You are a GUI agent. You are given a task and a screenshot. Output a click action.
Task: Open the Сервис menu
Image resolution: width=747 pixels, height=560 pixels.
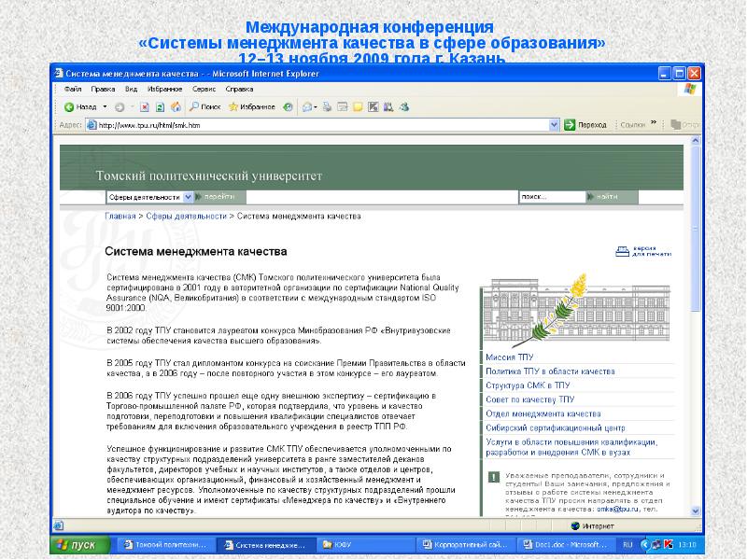(204, 89)
